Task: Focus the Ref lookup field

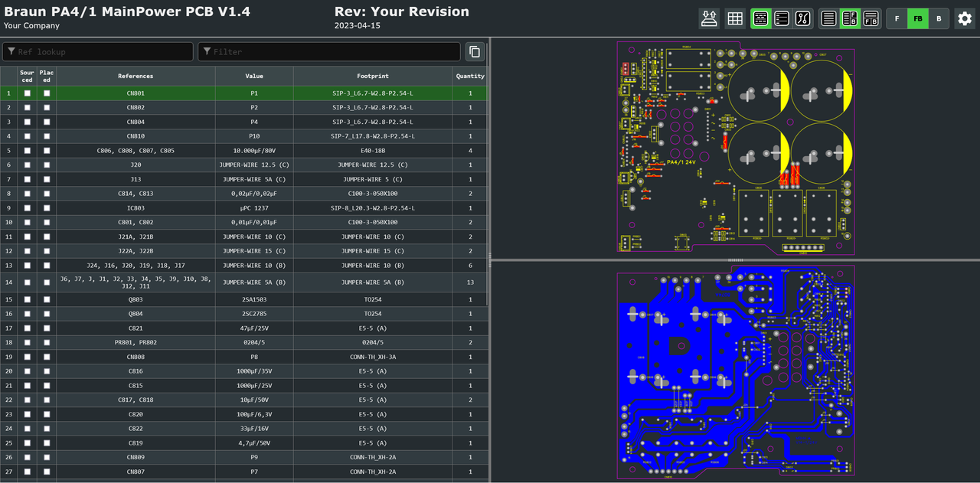Action: (x=98, y=51)
